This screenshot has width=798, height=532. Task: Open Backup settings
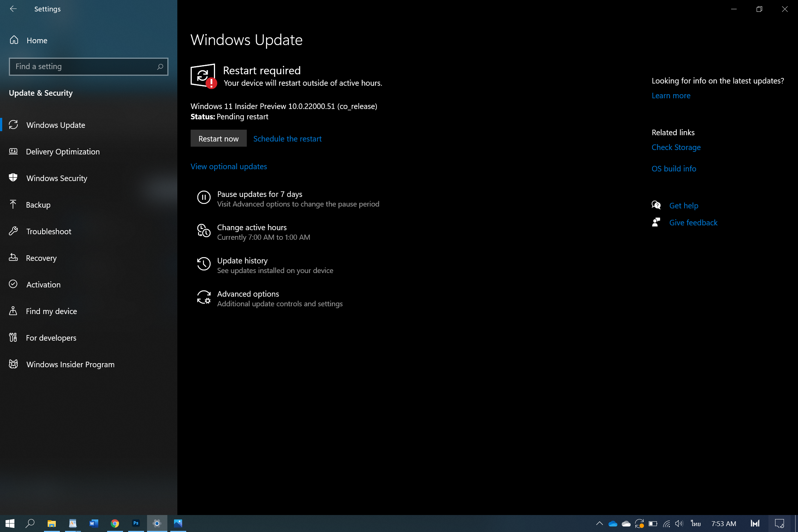(x=89, y=205)
